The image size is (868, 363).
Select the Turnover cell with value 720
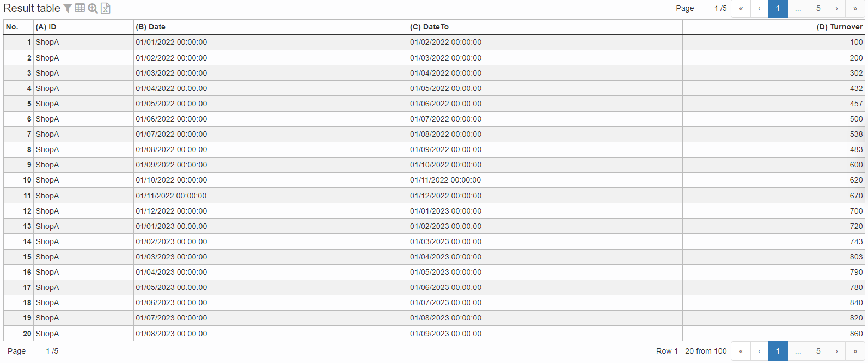(x=774, y=226)
